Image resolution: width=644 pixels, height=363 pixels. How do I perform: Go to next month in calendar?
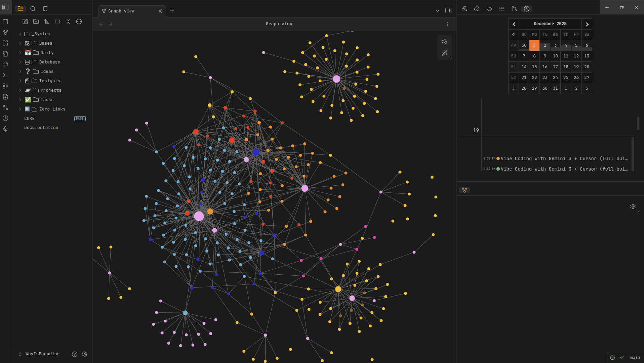587,24
